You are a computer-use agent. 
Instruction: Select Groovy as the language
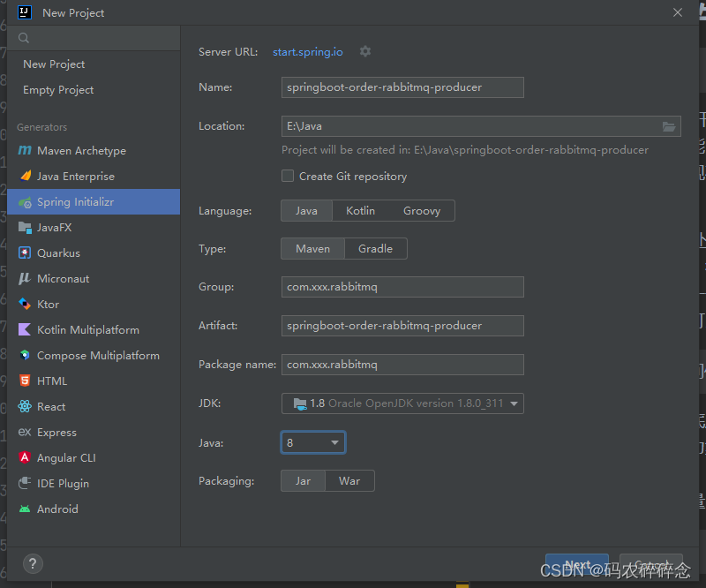point(422,211)
